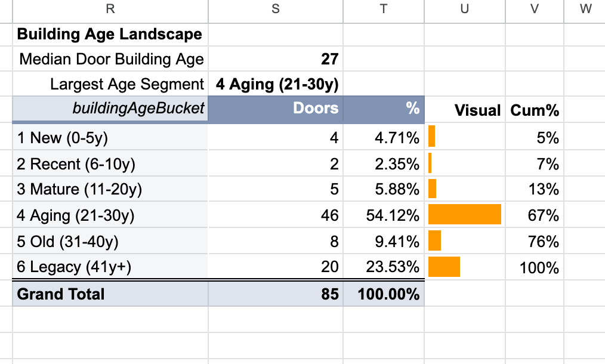Select column U header
The image size is (605, 364).
[x=465, y=10]
